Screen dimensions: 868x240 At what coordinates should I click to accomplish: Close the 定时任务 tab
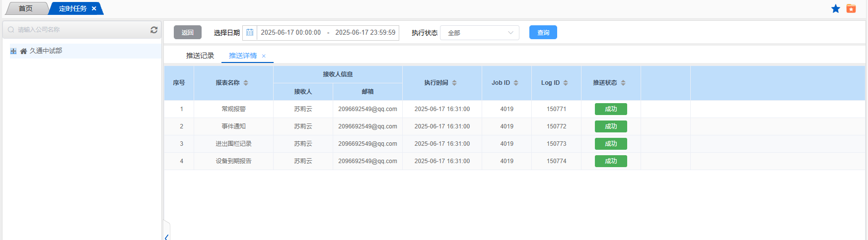[x=94, y=8]
